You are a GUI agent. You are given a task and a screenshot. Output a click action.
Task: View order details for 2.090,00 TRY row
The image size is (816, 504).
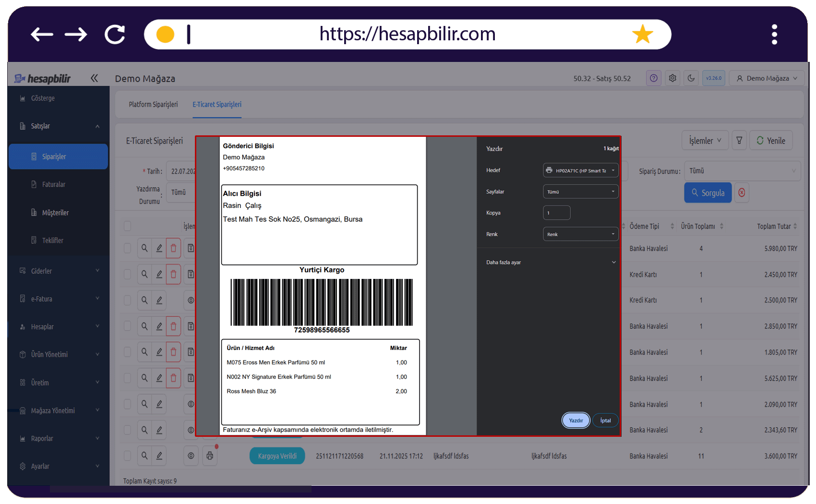[144, 404]
